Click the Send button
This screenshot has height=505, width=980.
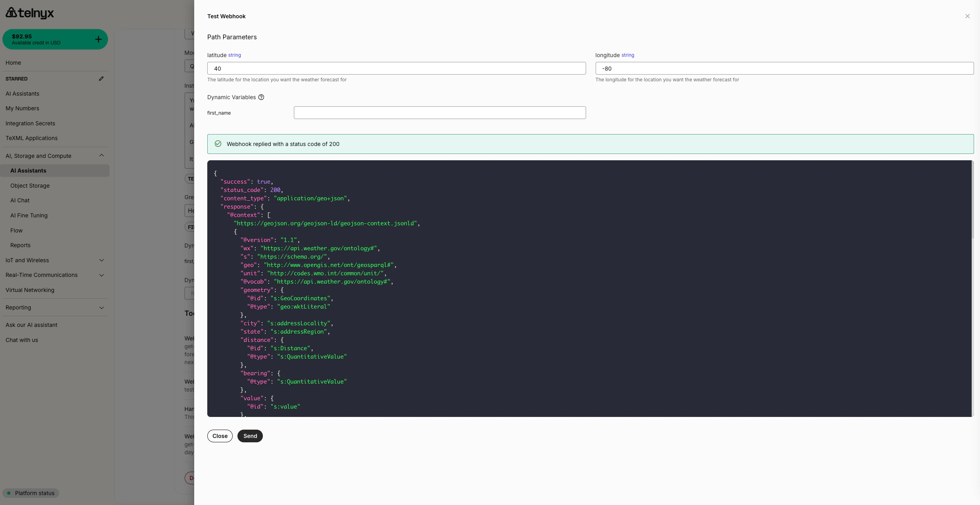250,436
